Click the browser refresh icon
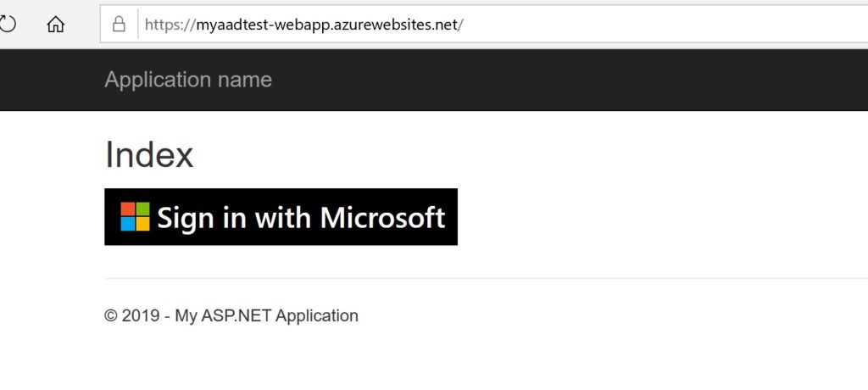This screenshot has width=868, height=390. 7,24
